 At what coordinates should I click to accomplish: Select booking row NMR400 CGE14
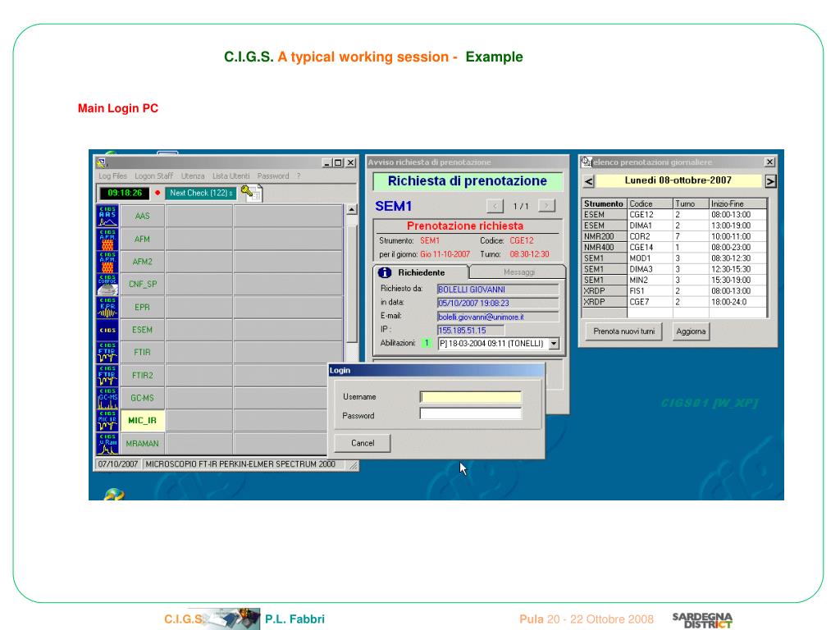pyautogui.click(x=674, y=247)
